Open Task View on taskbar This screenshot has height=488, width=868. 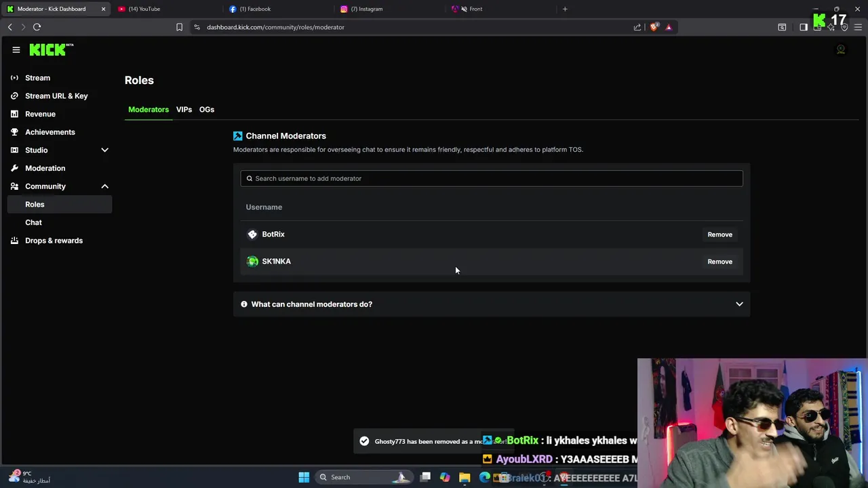[425, 477]
